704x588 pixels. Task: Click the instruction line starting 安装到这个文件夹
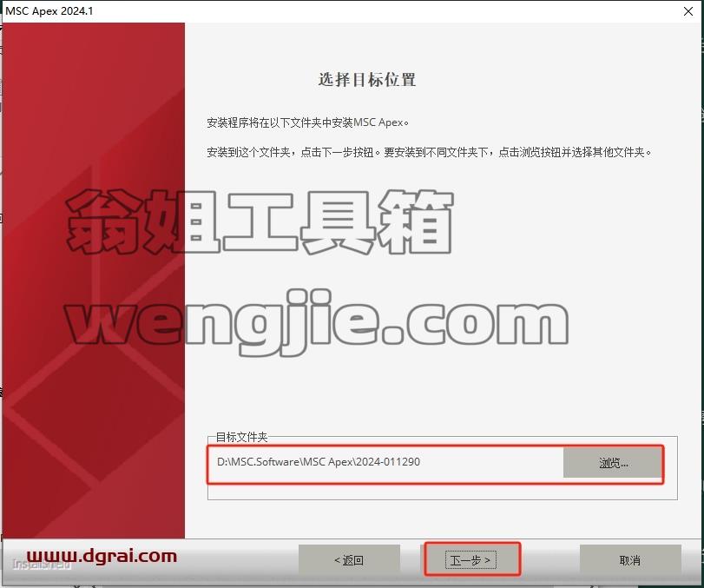(x=429, y=152)
